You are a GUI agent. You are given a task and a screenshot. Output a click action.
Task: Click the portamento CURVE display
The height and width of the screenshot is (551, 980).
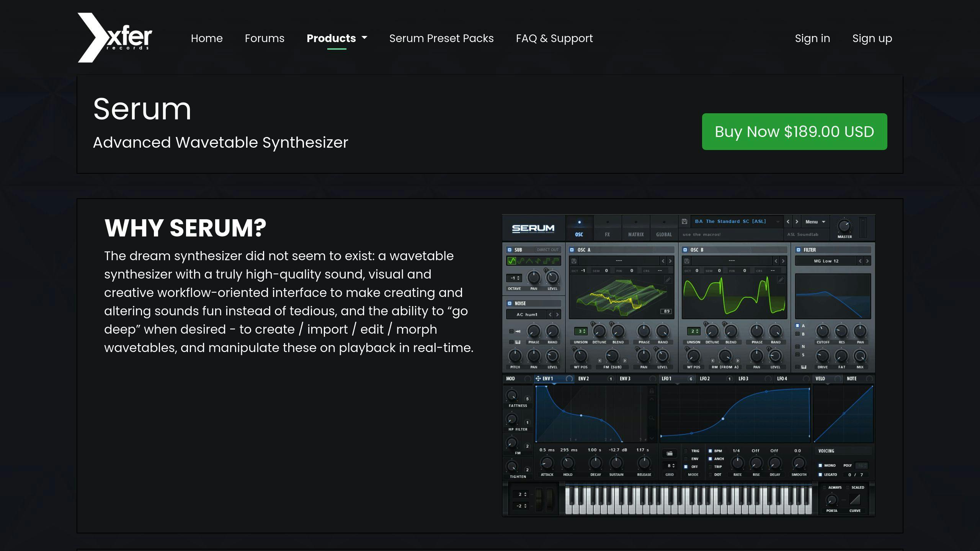click(x=855, y=499)
